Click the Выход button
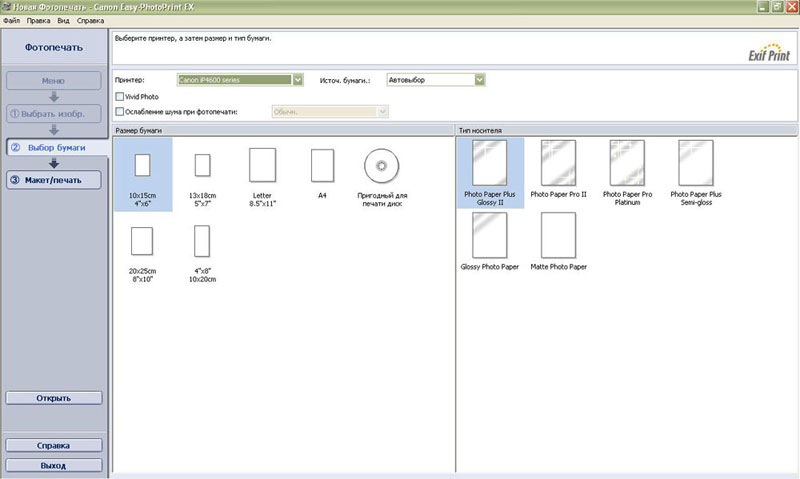 (54, 466)
